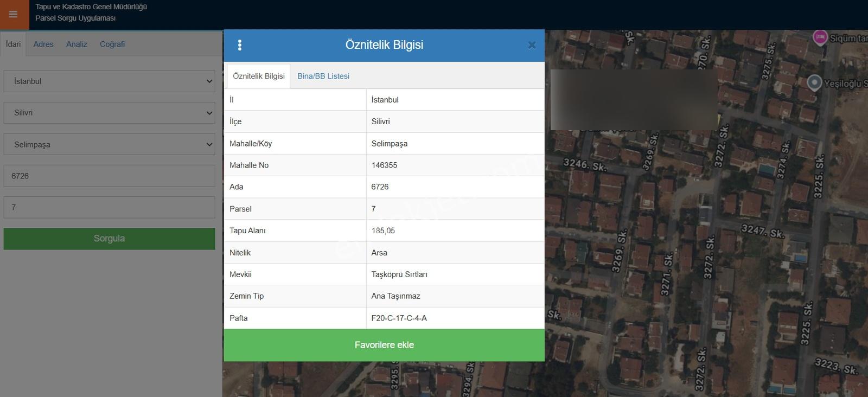868x397 pixels.
Task: Select the İlçe value Silivri in table
Action: (x=381, y=121)
